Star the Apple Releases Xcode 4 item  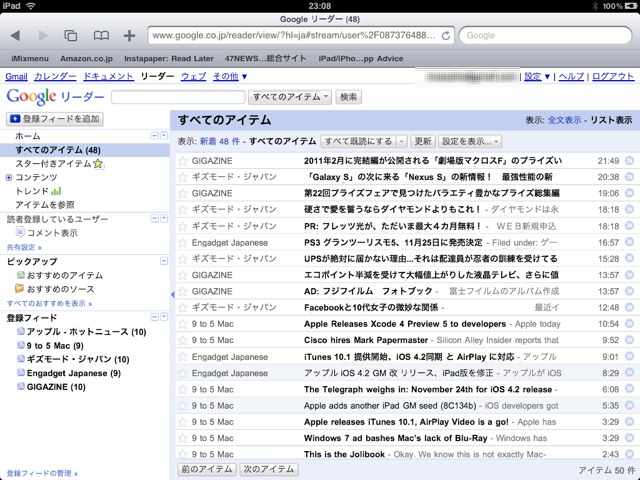point(182,324)
